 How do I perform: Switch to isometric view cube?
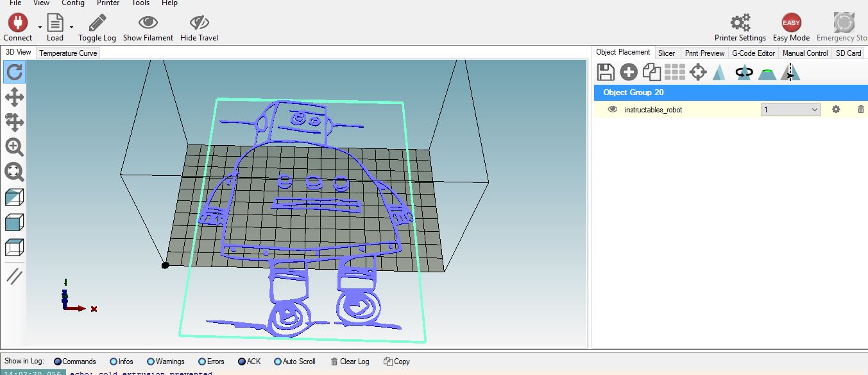pyautogui.click(x=14, y=198)
